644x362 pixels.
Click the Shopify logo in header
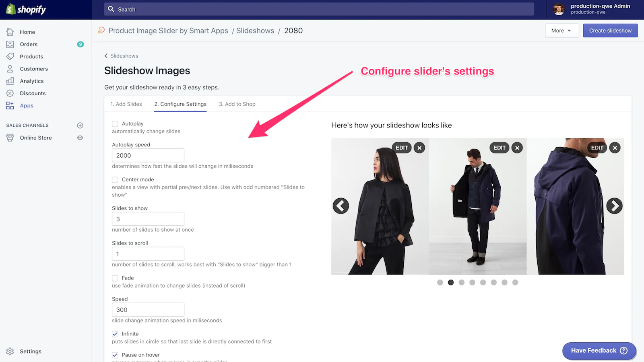click(x=26, y=9)
